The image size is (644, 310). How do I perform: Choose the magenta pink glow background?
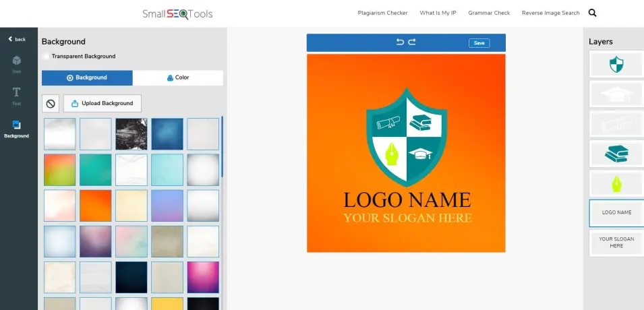(203, 277)
